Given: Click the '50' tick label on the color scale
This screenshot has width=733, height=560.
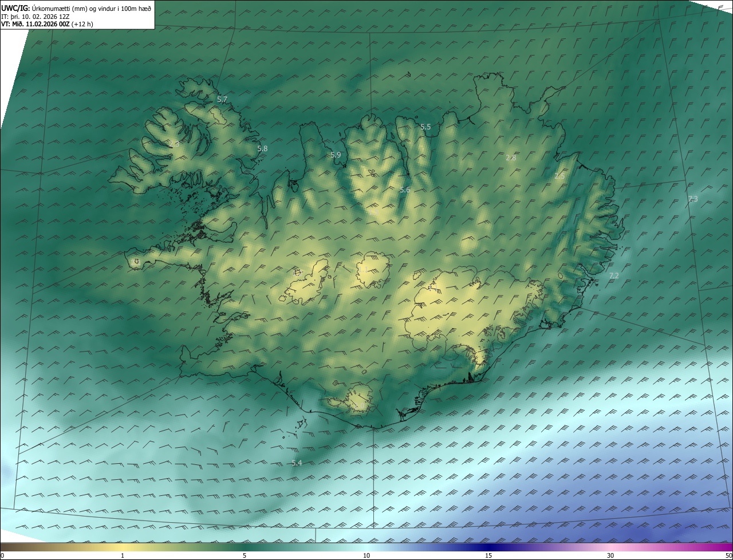Looking at the screenshot, I should coord(728,555).
